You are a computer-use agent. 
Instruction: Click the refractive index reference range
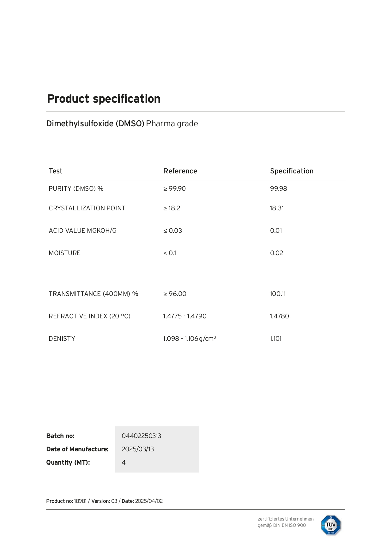click(185, 316)
